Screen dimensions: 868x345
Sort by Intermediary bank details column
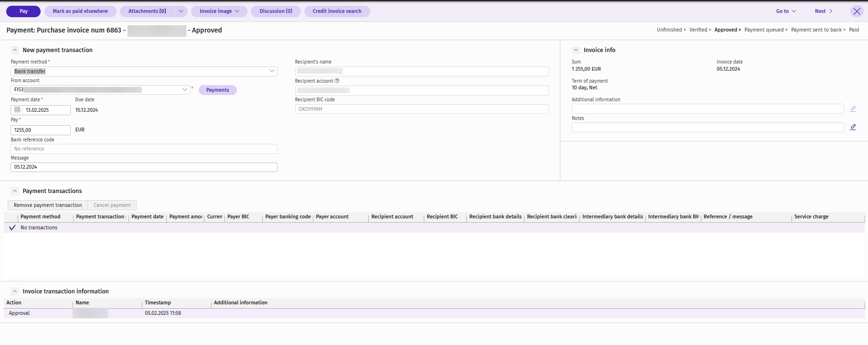pos(612,217)
